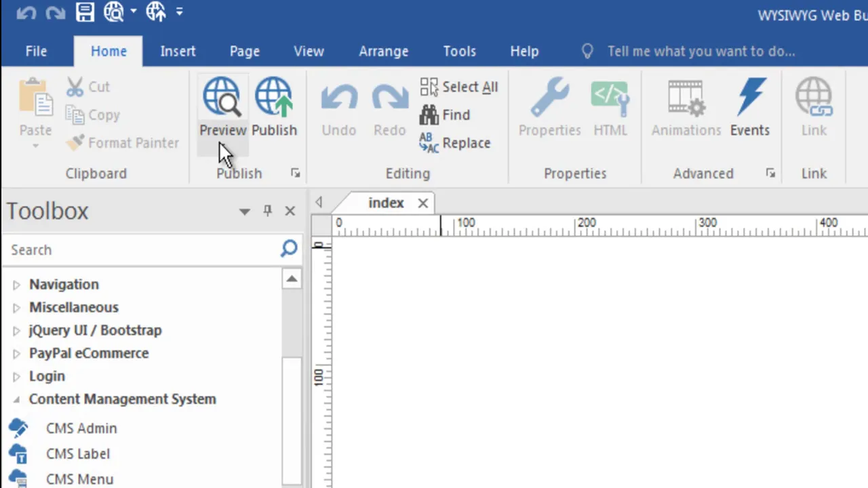Collapse the Content Management System category
The height and width of the screenshot is (488, 868).
(17, 400)
